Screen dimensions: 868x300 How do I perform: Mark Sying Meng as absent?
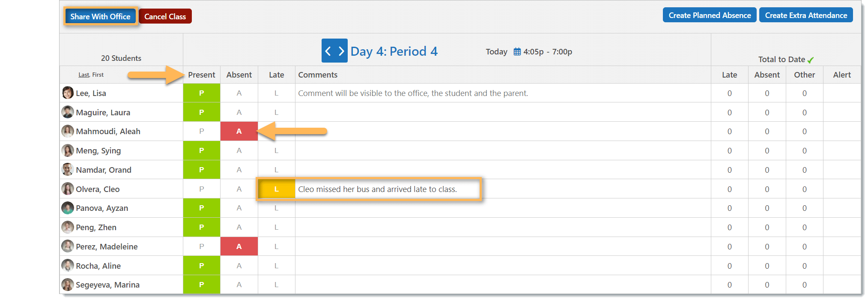pos(239,150)
